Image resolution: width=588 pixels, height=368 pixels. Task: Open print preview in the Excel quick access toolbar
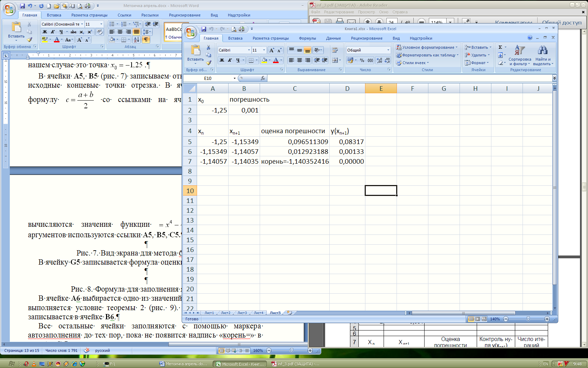[x=234, y=29]
